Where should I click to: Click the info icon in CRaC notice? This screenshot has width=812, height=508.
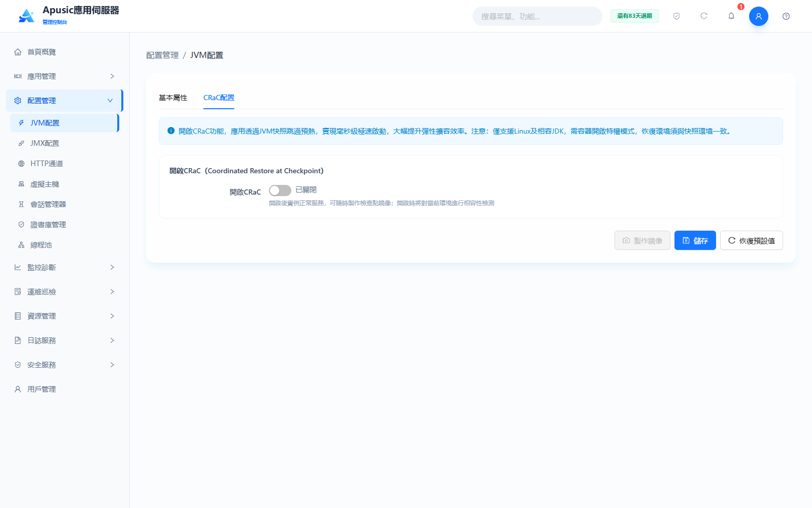coord(171,131)
